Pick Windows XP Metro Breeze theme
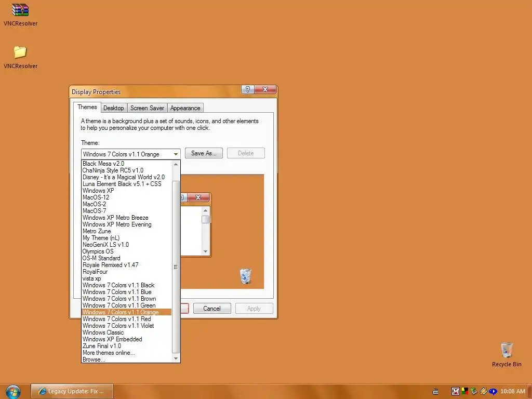Viewport: 532px width, 399px height. click(x=127, y=218)
